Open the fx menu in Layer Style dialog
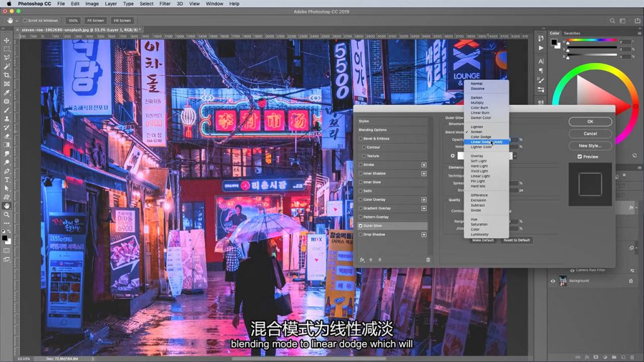The image size is (644, 362). [362, 260]
